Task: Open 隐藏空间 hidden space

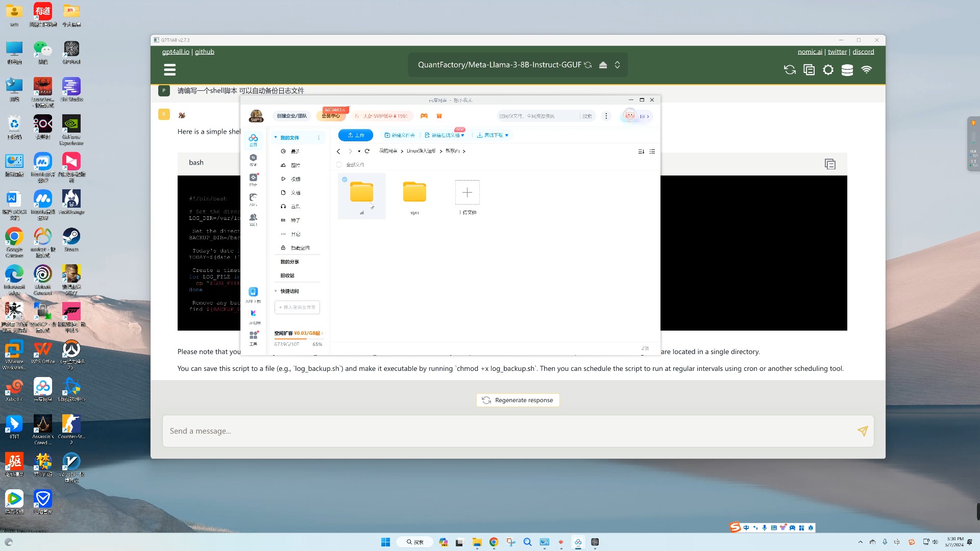Action: pos(295,248)
